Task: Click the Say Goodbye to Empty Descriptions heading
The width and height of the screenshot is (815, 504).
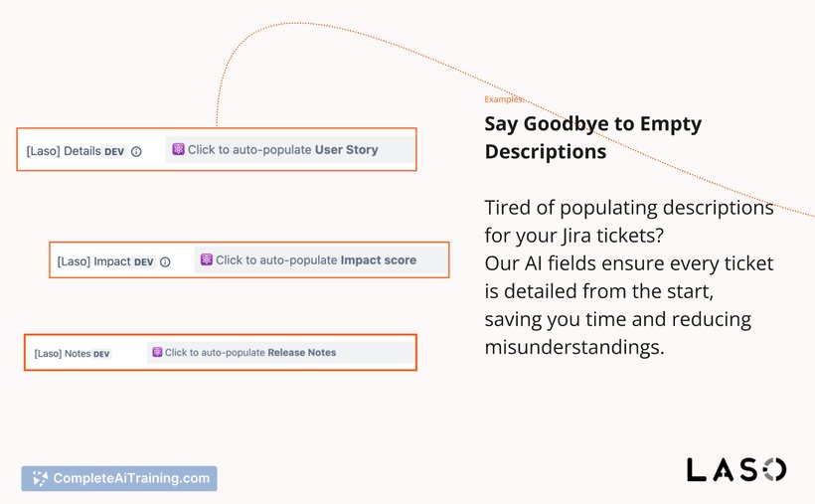Action: click(x=593, y=138)
